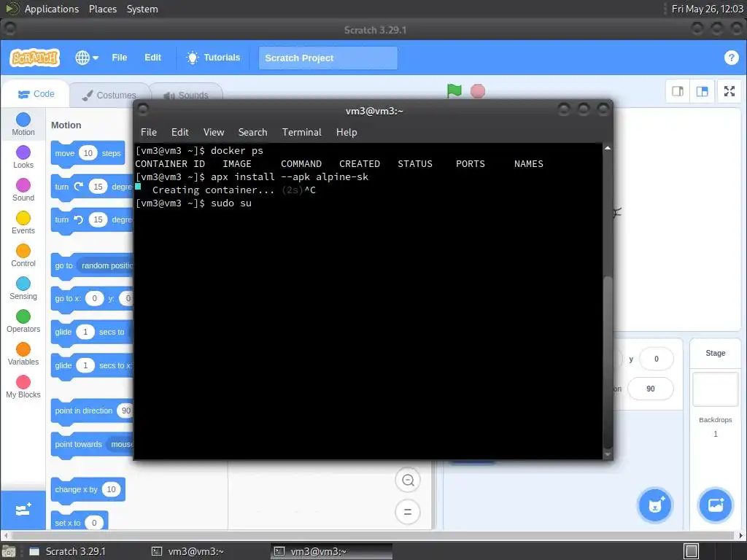Click the terminal vertical scrollbar thumb

point(608,362)
